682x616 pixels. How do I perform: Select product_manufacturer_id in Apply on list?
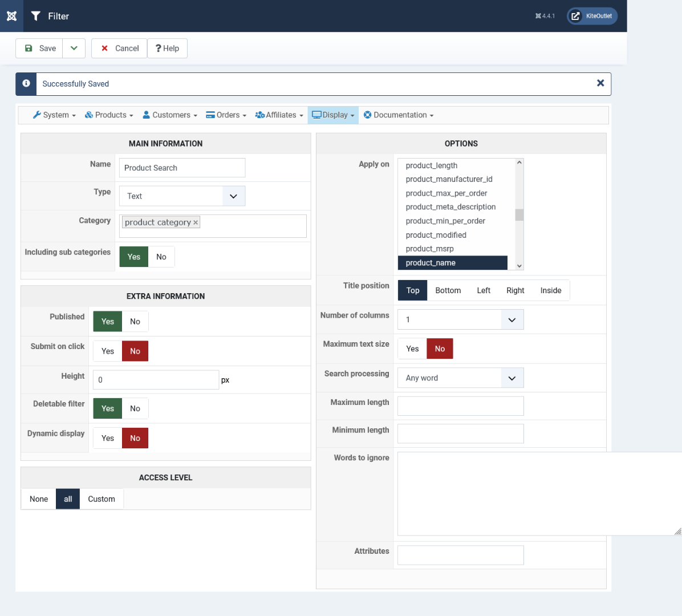tap(453, 179)
